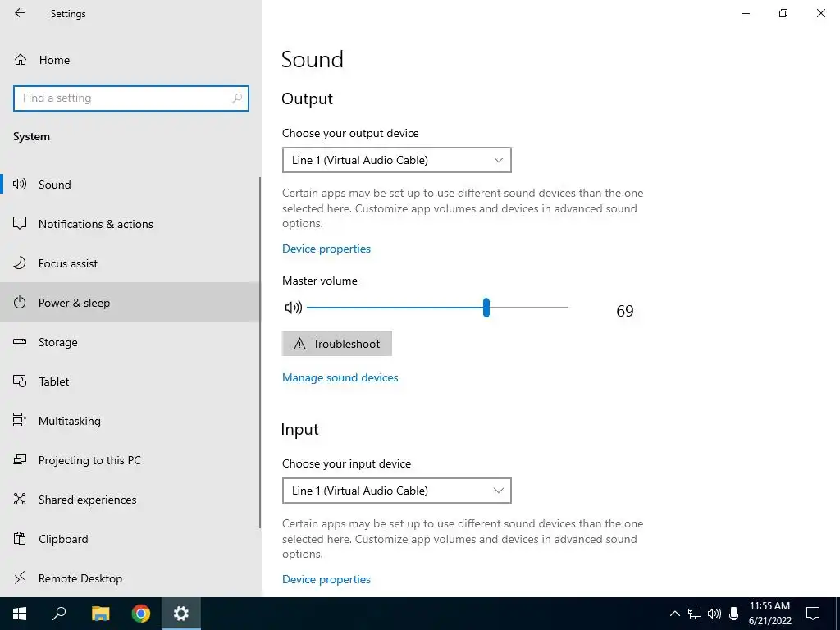Open Multitasking settings page

click(130, 421)
